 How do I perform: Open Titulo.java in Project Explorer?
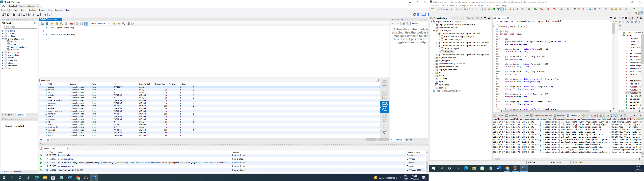[448, 51]
